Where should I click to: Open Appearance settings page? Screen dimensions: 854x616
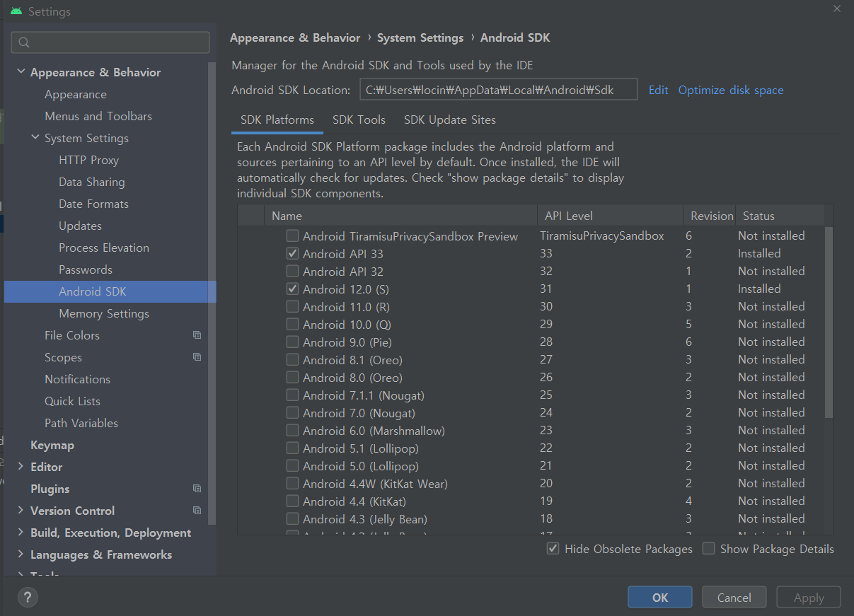coord(76,94)
